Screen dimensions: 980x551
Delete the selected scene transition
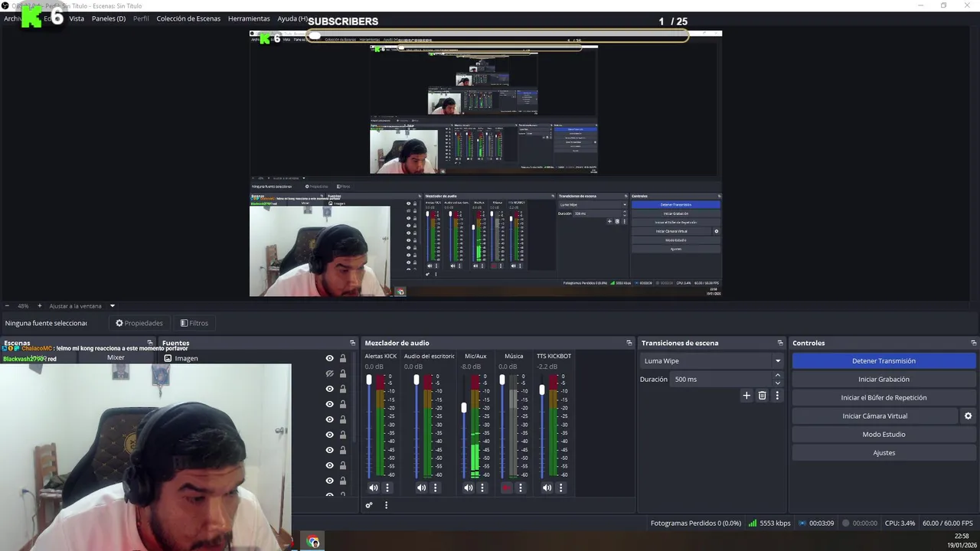click(762, 396)
